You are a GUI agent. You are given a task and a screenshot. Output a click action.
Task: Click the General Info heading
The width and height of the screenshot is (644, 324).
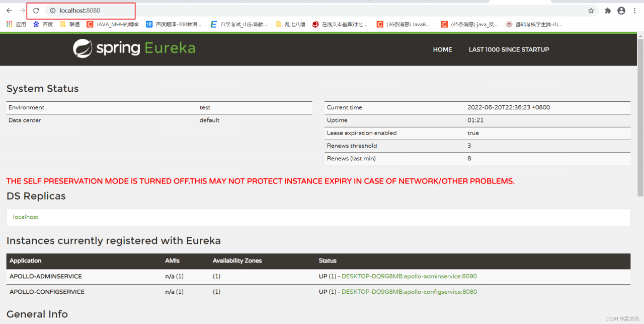pyautogui.click(x=37, y=314)
